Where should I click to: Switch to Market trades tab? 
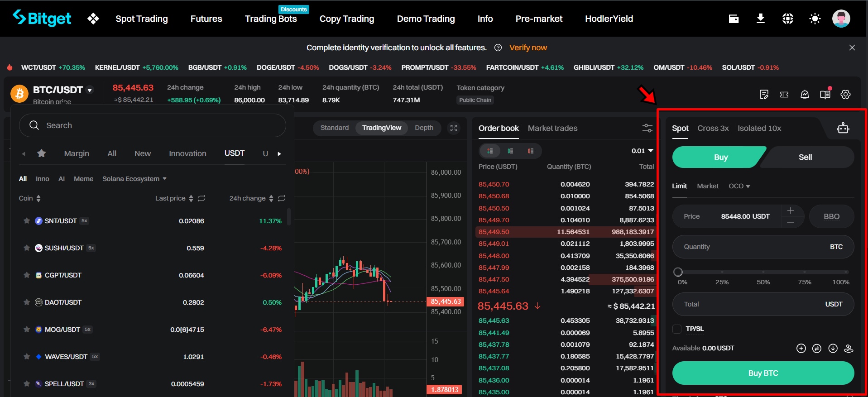click(x=552, y=128)
